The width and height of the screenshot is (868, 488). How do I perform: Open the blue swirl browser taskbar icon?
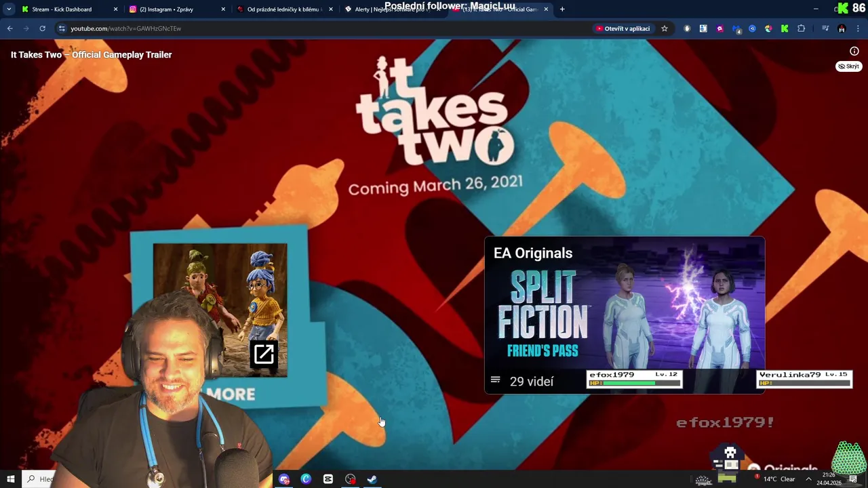pyautogui.click(x=306, y=479)
